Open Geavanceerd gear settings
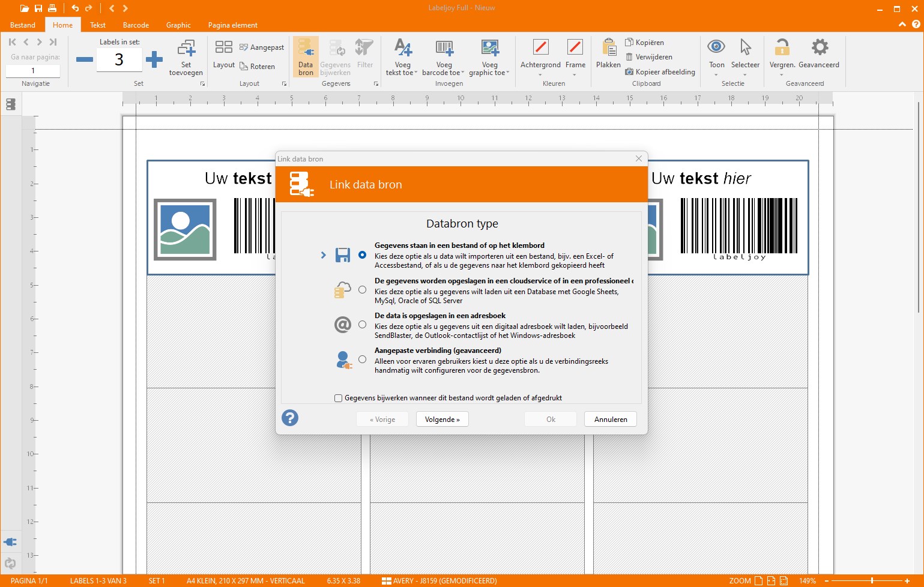 coord(819,53)
